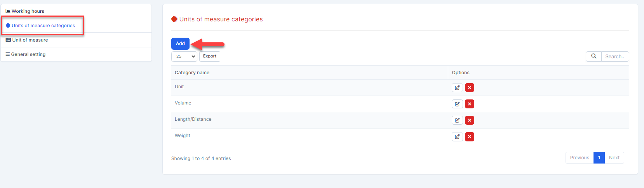644x188 pixels.
Task: Go to Previous page
Action: [580, 158]
